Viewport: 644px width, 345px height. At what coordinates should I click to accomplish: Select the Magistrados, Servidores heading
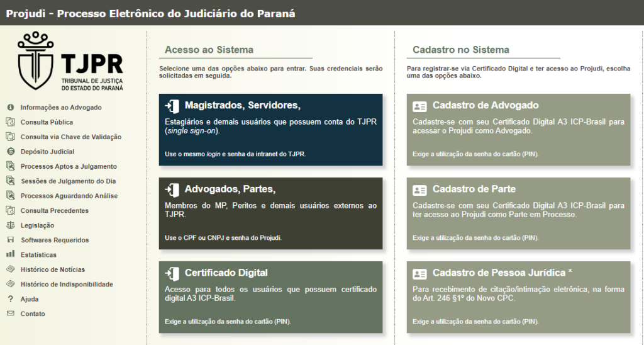(x=242, y=105)
